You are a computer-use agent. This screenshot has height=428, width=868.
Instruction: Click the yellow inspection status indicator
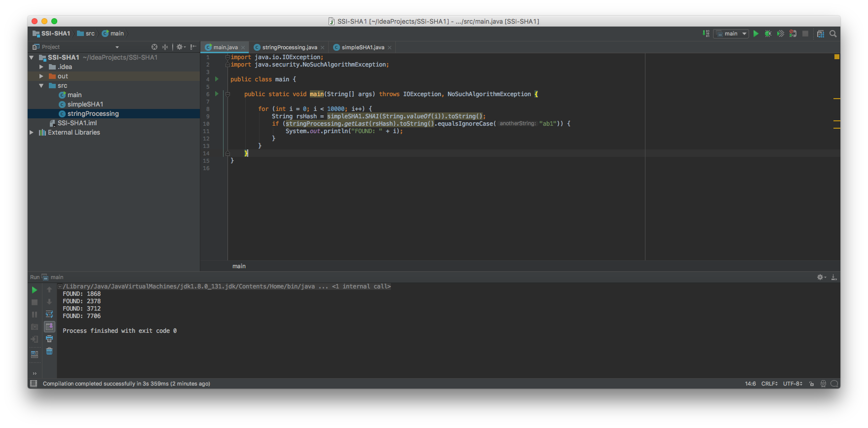click(836, 57)
